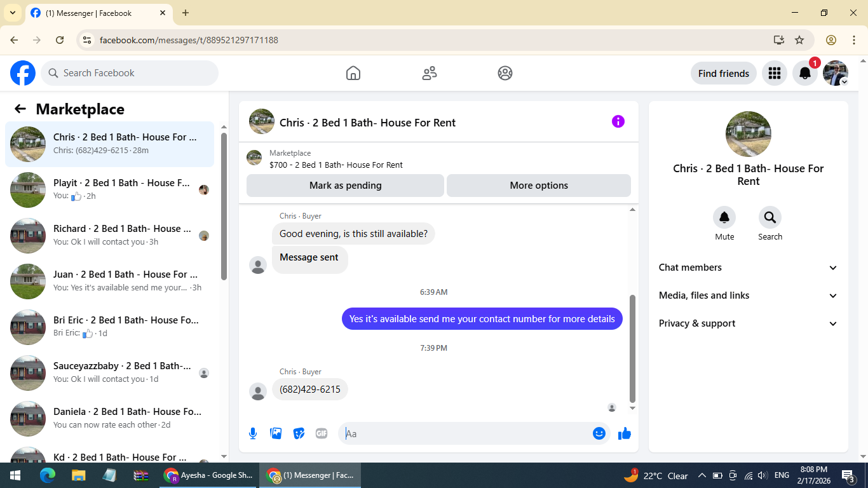Open the Friends icon in top navigation
The width and height of the screenshot is (868, 488).
(x=430, y=73)
